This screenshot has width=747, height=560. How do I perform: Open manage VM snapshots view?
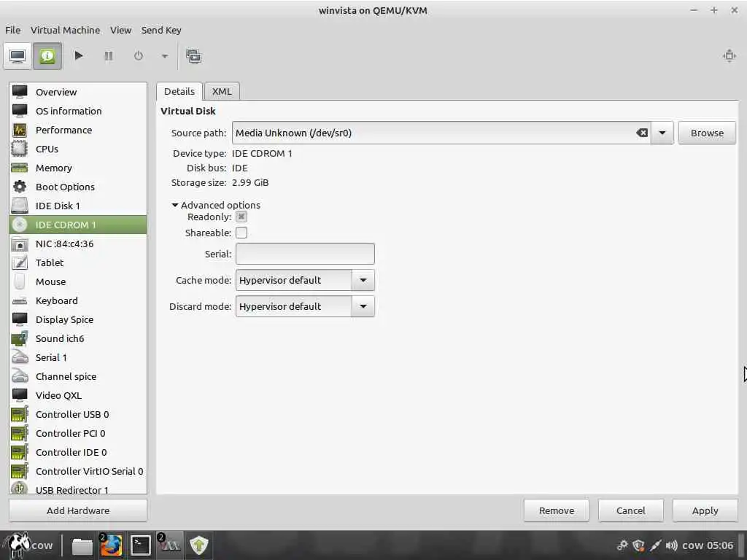[193, 56]
